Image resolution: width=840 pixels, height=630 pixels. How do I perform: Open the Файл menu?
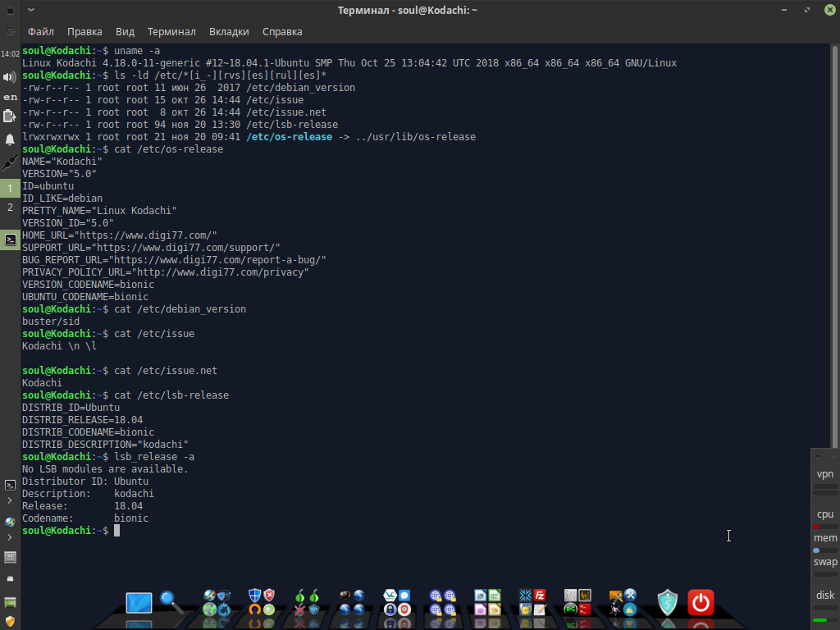(41, 32)
